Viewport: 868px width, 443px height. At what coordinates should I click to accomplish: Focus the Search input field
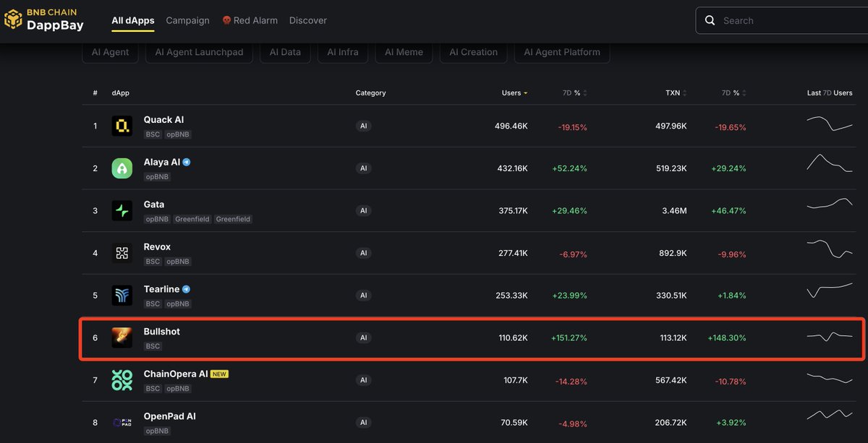point(782,21)
